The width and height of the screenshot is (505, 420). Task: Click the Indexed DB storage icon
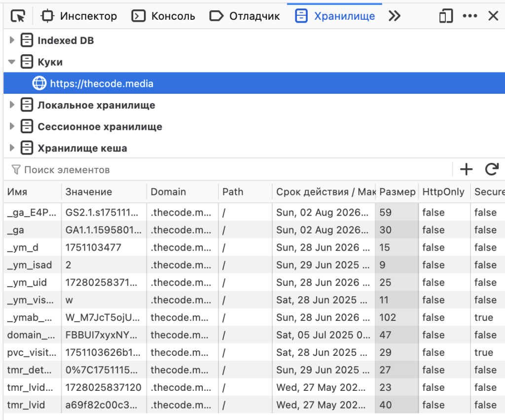pos(26,40)
